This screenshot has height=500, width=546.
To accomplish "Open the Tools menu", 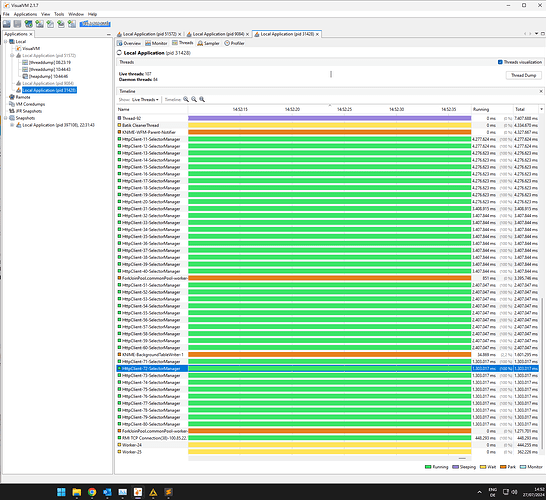I will click(59, 14).
